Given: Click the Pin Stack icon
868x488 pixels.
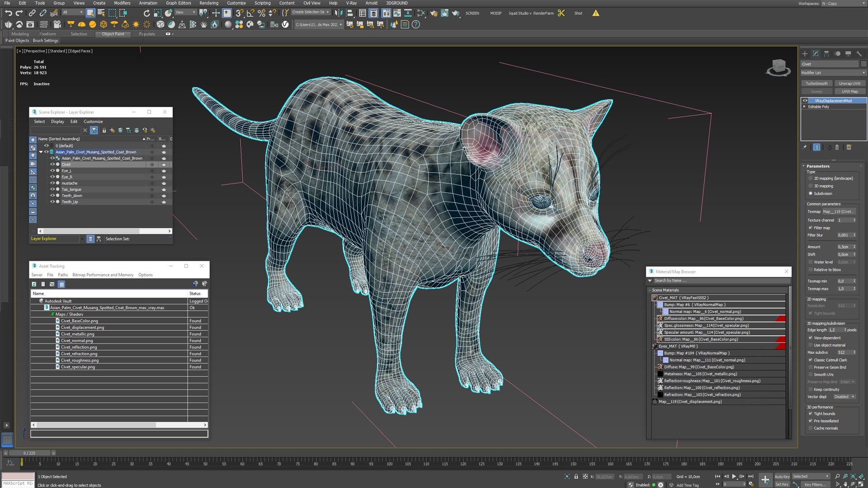Looking at the screenshot, I should pyautogui.click(x=804, y=147).
